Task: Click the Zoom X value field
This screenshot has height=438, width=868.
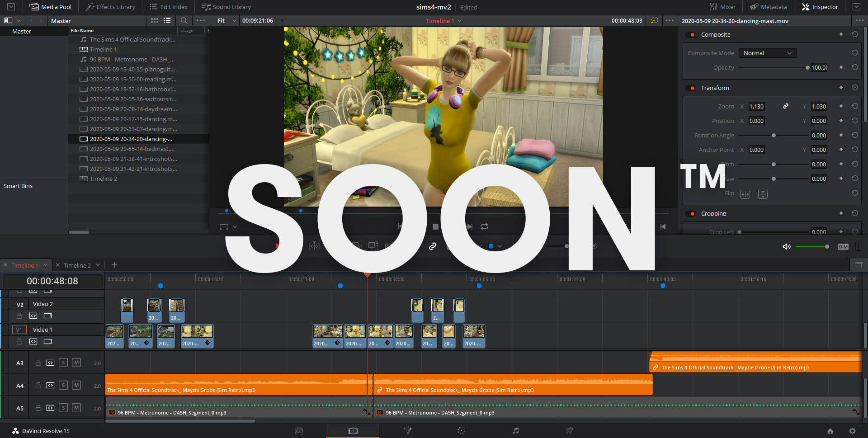Action: [756, 106]
